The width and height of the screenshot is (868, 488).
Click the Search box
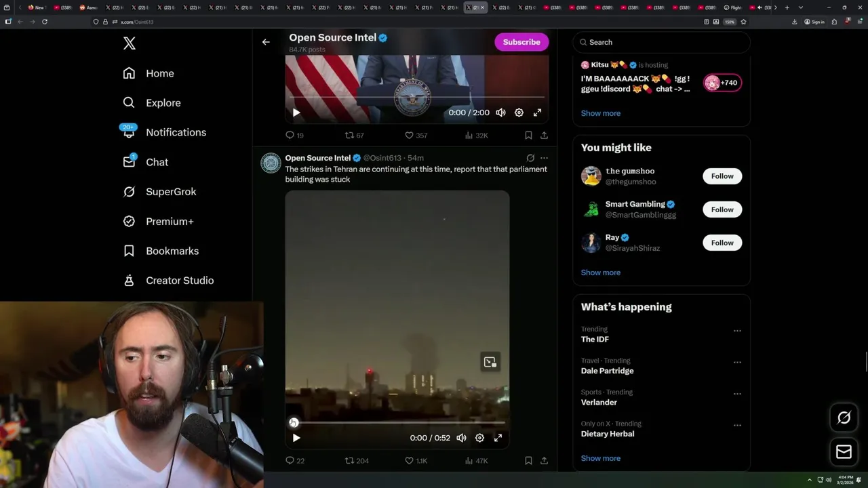click(662, 42)
